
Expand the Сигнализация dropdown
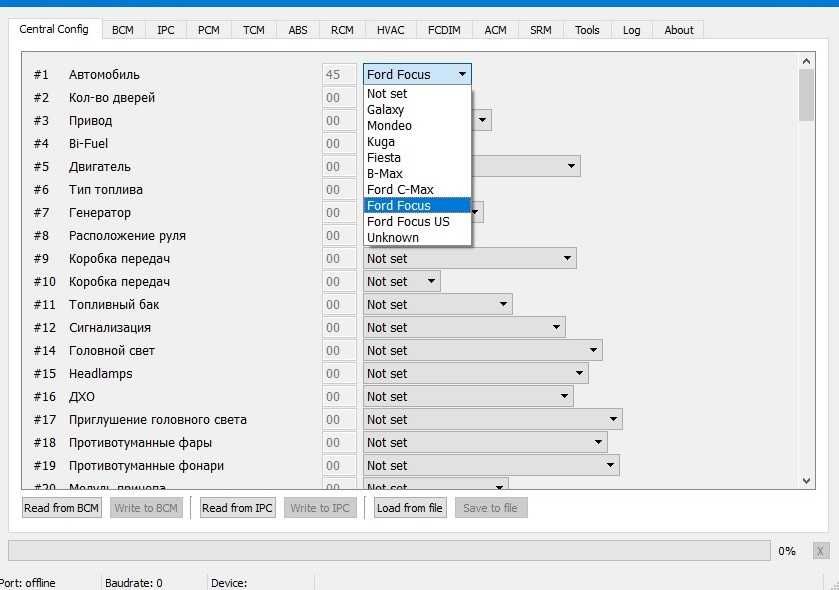click(x=464, y=327)
